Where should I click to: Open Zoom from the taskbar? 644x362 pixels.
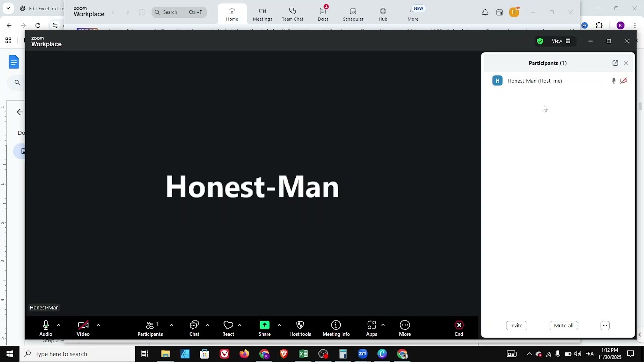pos(363,354)
